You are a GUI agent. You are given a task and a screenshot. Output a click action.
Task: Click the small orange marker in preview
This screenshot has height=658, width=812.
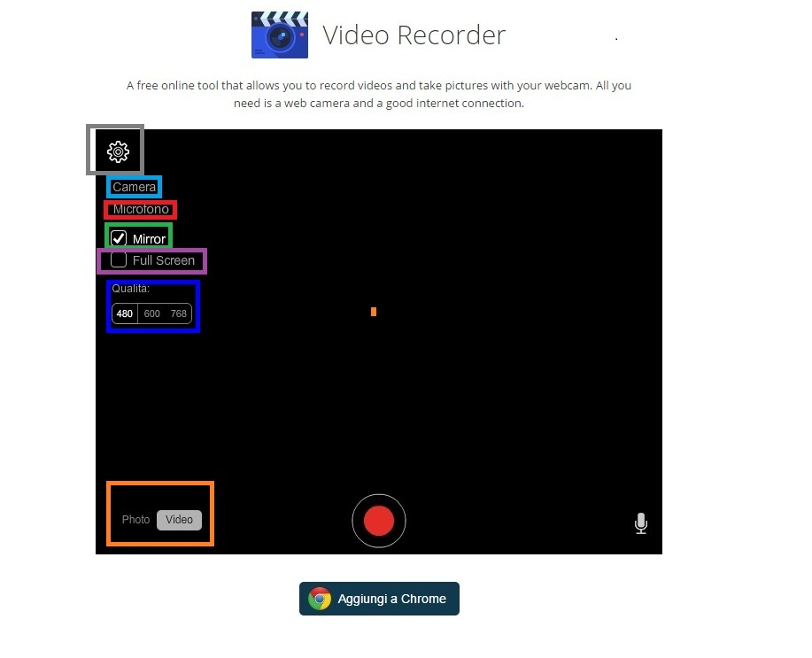tap(374, 312)
